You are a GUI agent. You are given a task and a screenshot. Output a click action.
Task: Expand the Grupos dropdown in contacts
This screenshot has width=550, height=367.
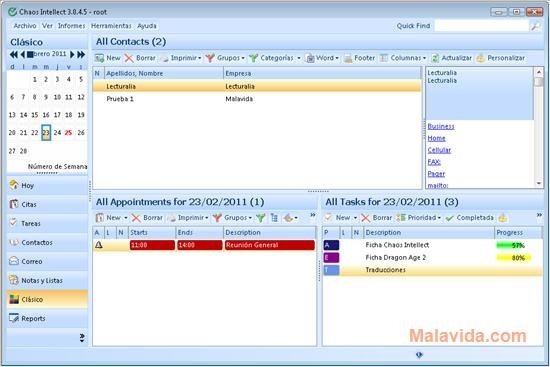point(225,58)
